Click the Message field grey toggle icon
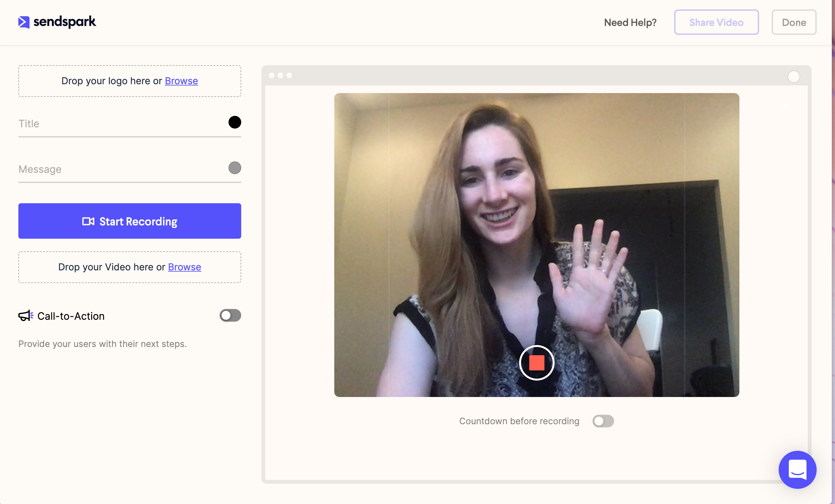835x504 pixels. (x=235, y=167)
